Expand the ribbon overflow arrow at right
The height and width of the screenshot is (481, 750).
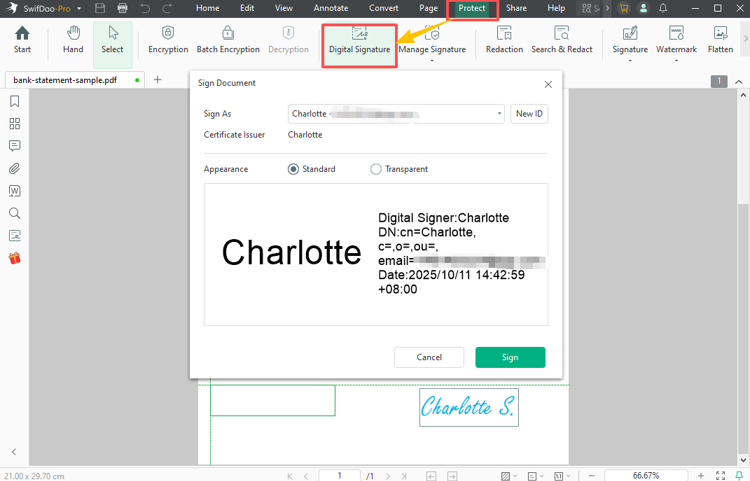[745, 39]
